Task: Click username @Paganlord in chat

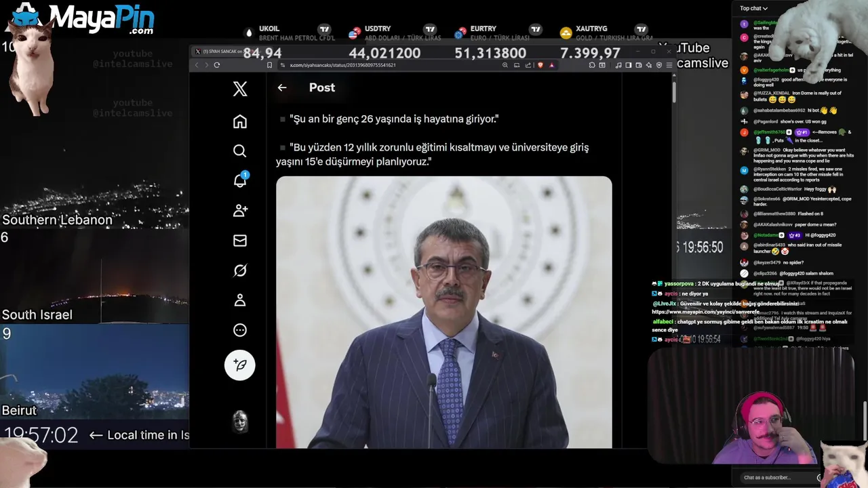Action: [x=766, y=121]
